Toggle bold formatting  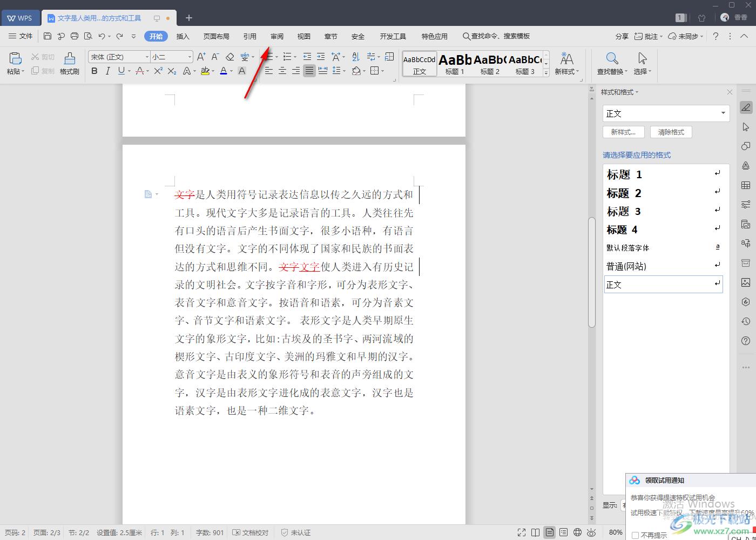94,71
